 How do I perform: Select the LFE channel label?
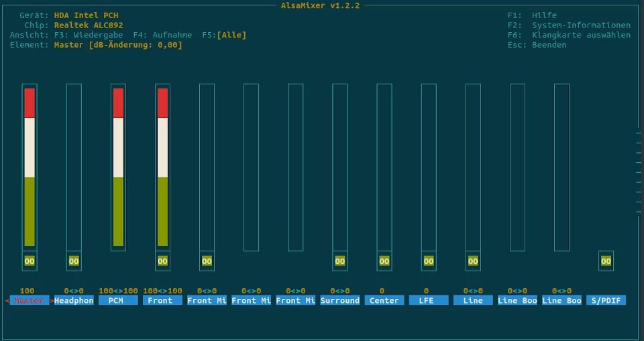(429, 300)
